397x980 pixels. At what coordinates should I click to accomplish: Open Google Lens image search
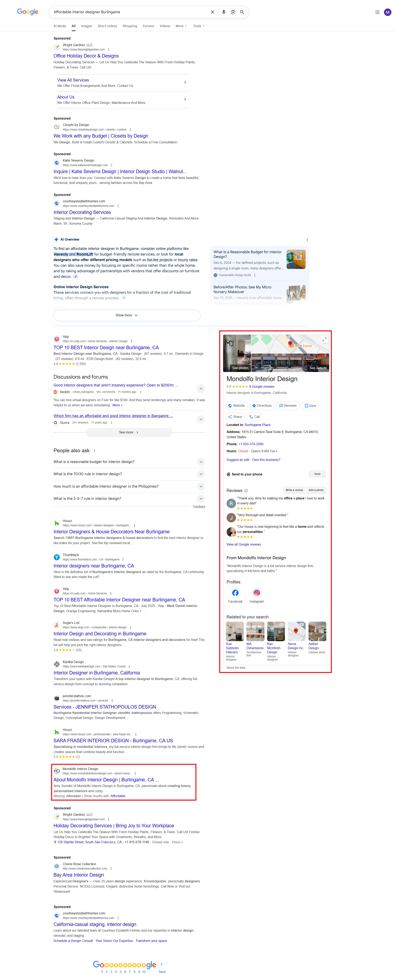233,12
